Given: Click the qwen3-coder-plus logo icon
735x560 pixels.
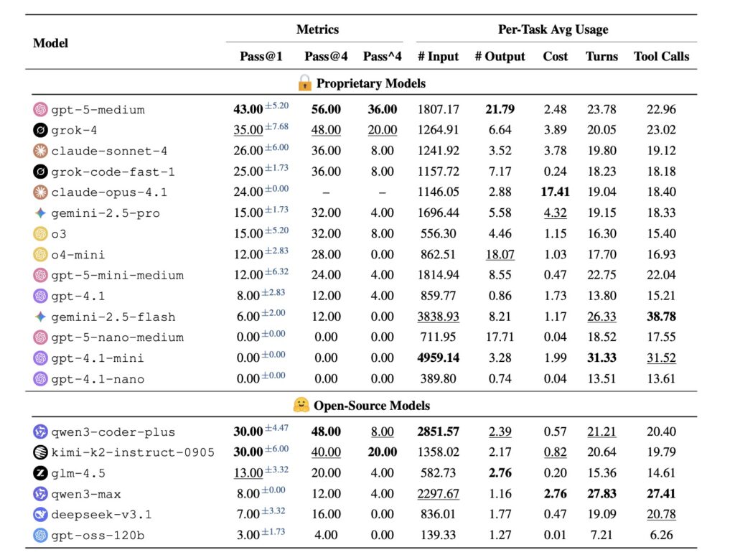Looking at the screenshot, I should (x=40, y=432).
